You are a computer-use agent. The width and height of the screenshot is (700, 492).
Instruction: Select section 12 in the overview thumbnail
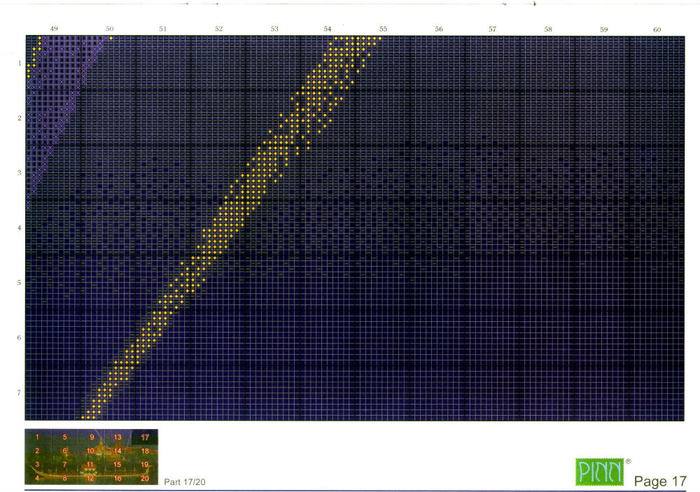coord(91,478)
